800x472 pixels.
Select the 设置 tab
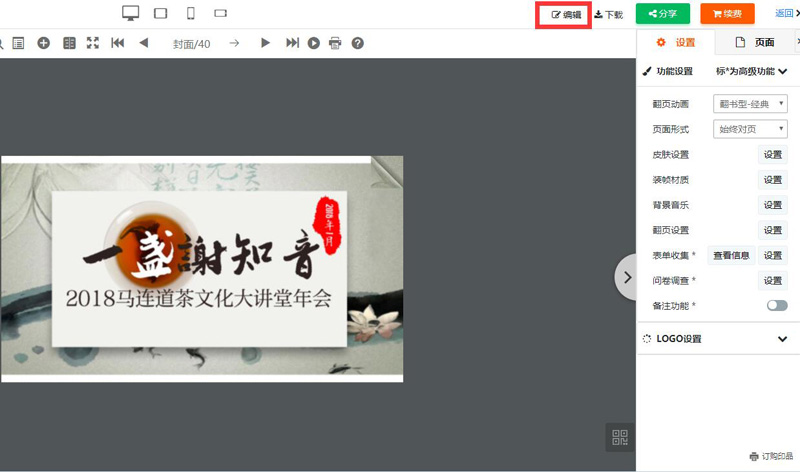click(676, 43)
